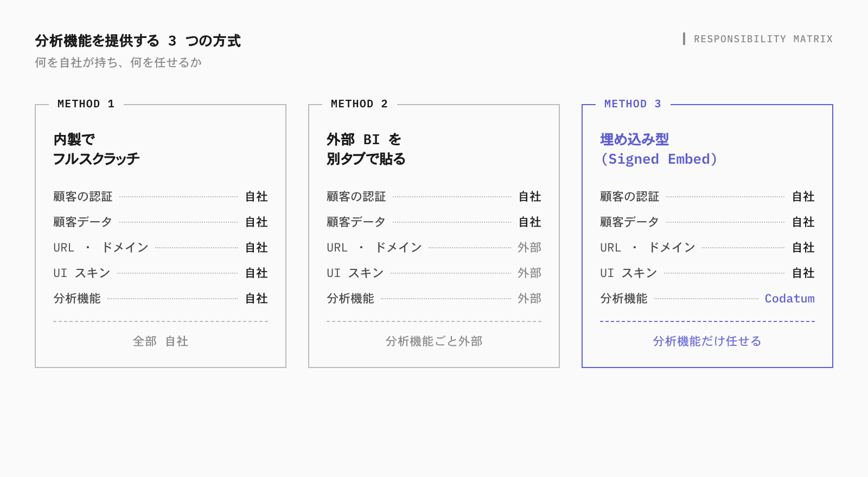The height and width of the screenshot is (477, 868).
Task: Click the heading 埋め込み型 (Signed Embed)
Action: pyautogui.click(x=659, y=149)
